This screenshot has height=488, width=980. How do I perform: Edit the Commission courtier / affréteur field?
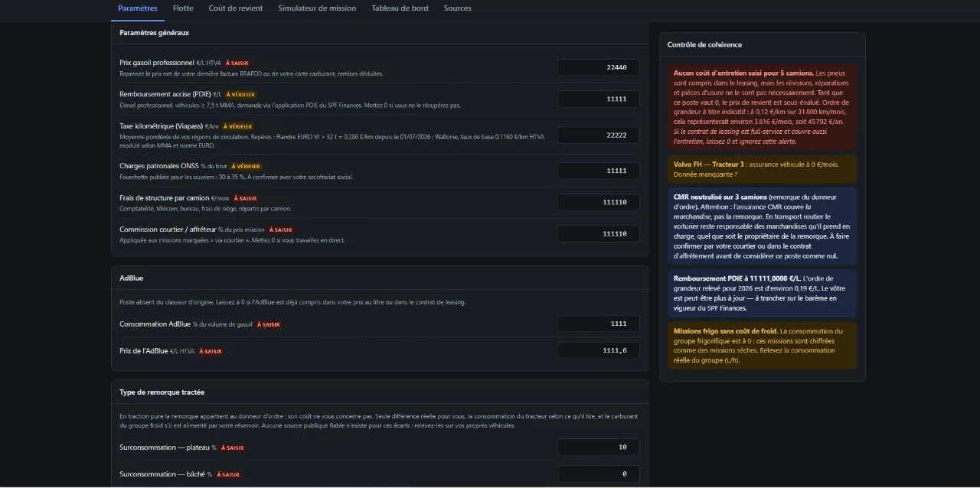click(x=599, y=233)
